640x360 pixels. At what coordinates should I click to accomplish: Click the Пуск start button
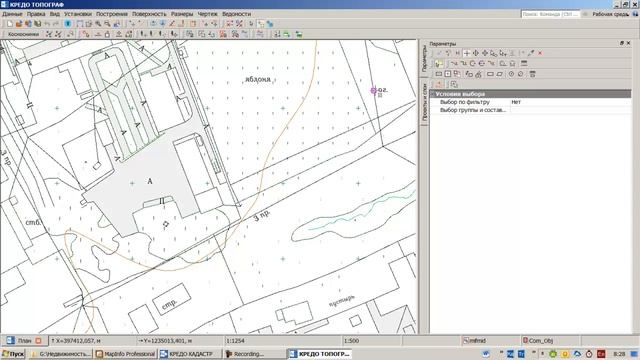[13, 354]
